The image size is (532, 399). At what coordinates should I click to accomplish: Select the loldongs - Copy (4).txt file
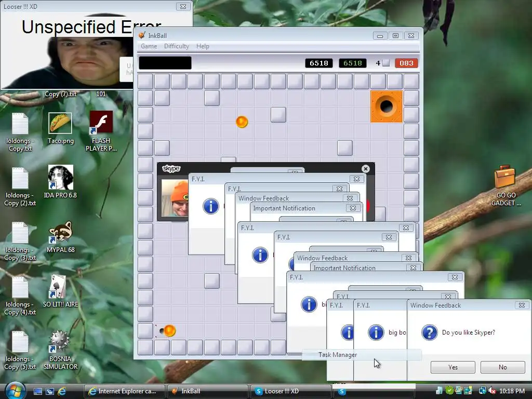point(20,296)
